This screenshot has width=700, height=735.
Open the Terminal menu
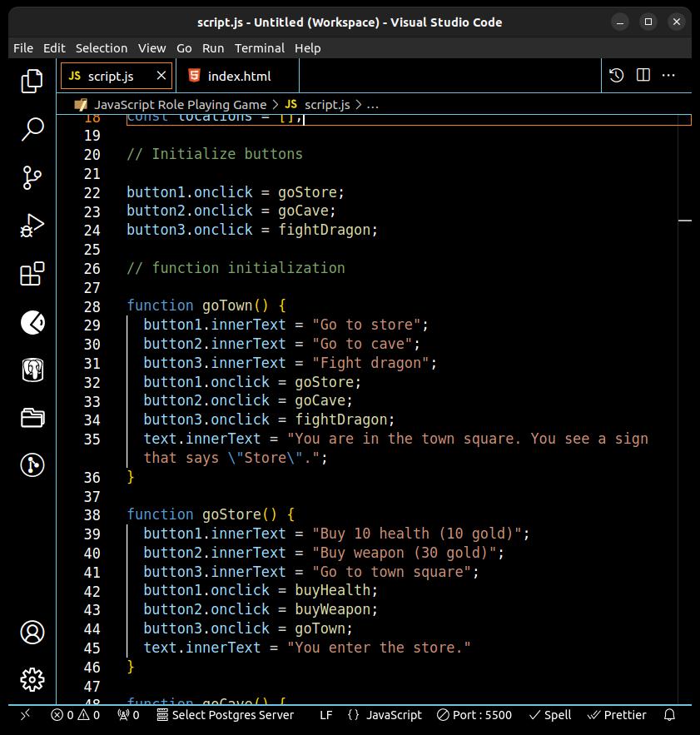tap(260, 48)
